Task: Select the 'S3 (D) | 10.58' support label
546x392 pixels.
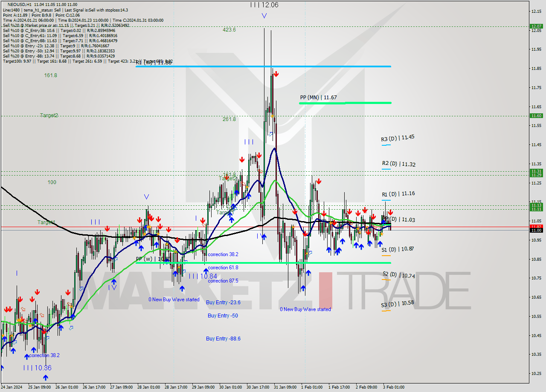Action: click(398, 304)
